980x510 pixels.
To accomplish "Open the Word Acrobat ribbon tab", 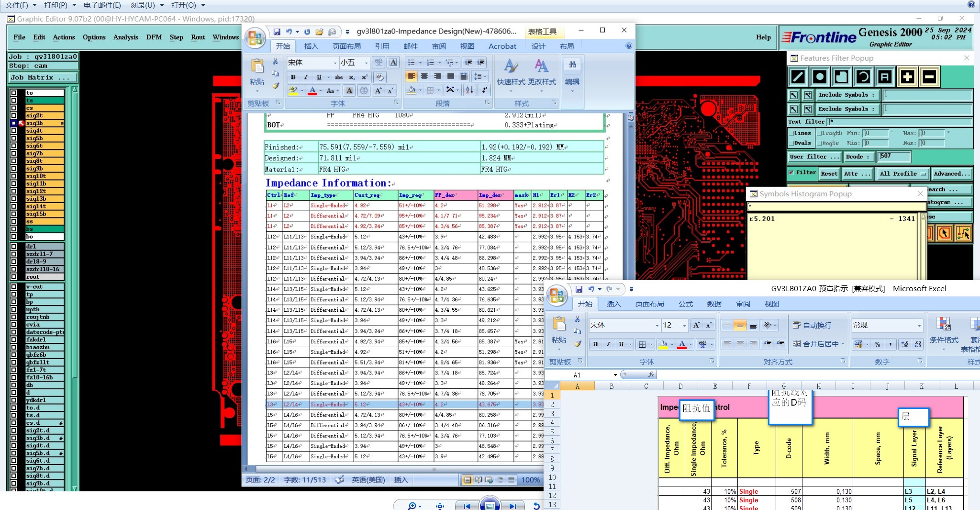I will coord(502,46).
